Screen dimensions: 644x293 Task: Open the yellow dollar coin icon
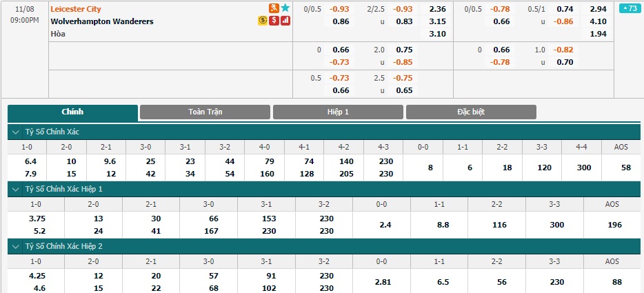(263, 21)
